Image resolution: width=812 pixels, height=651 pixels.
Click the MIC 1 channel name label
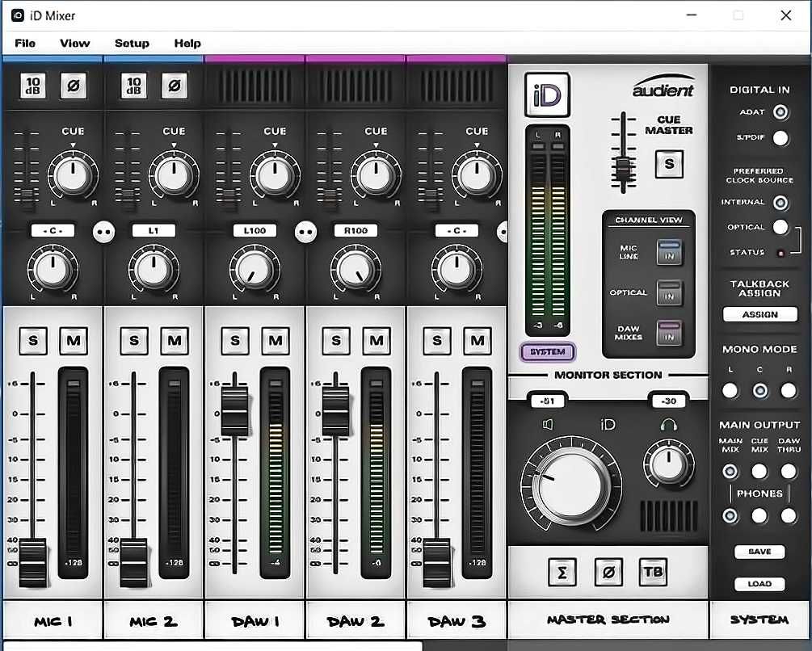[53, 621]
